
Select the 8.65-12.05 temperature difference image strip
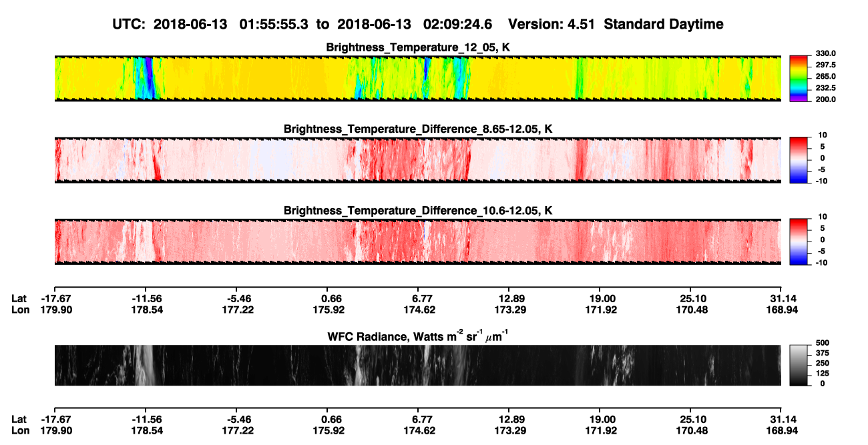coord(417,159)
